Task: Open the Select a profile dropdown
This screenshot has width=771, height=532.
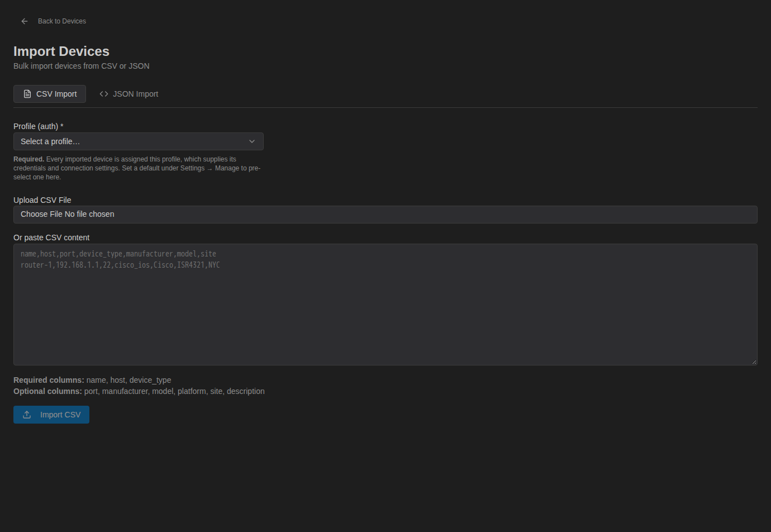Action: click(139, 141)
